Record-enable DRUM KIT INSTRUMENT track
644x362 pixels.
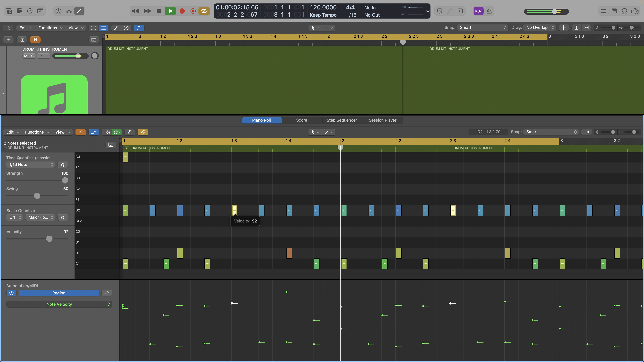(x=41, y=56)
